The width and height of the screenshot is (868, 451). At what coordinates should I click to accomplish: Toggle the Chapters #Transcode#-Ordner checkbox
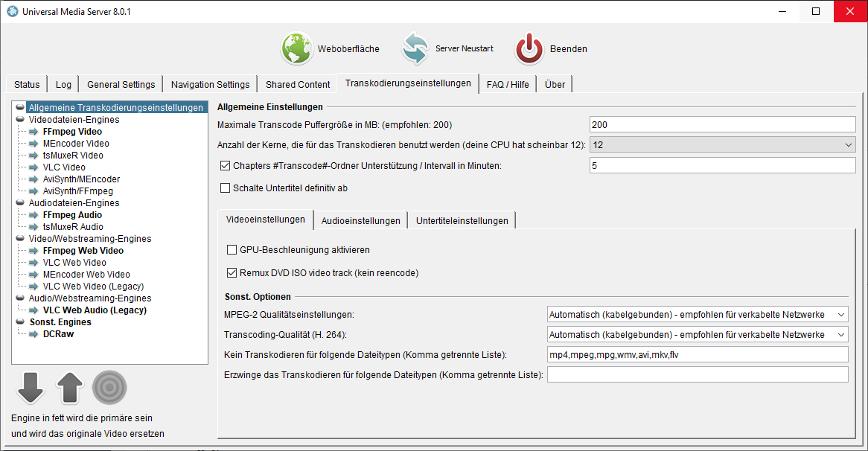226,165
